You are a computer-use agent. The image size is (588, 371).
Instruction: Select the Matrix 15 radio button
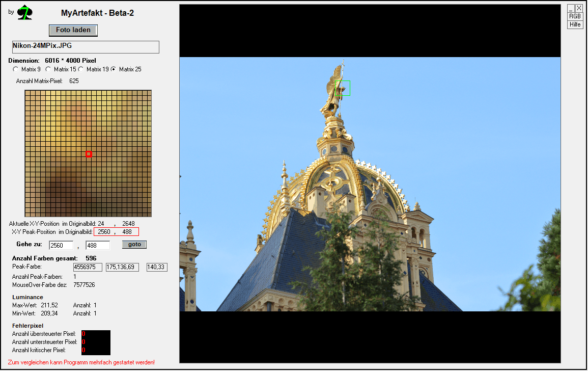click(48, 69)
